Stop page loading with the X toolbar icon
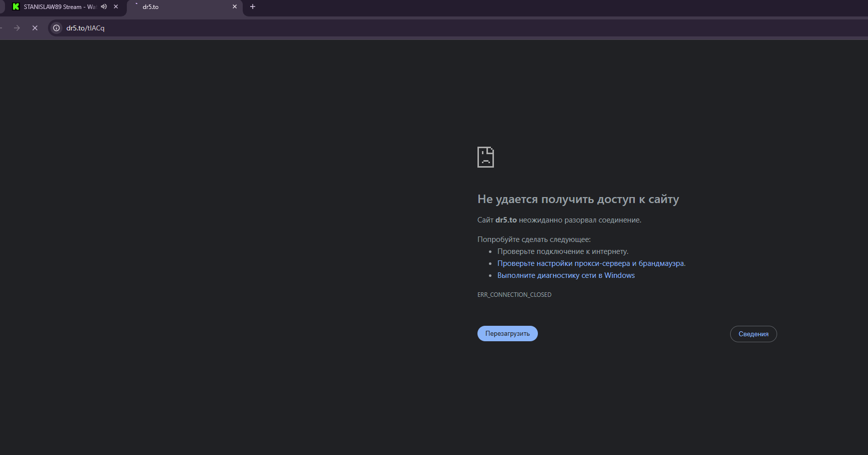 [x=34, y=28]
